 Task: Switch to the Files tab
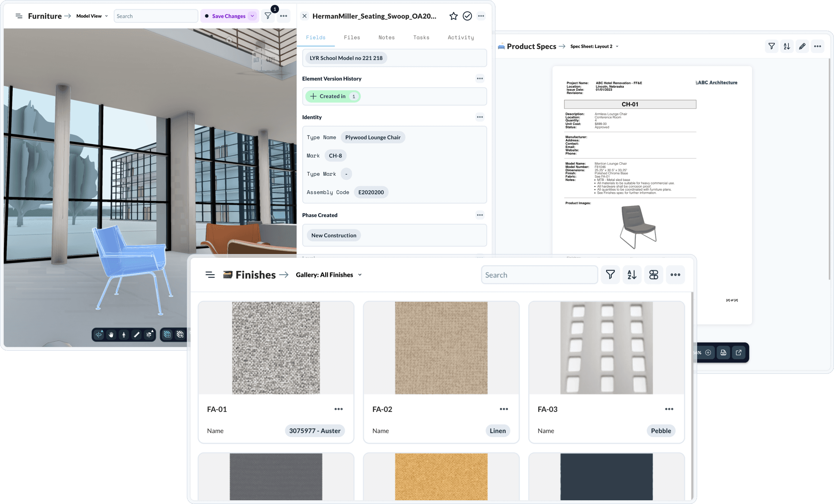tap(352, 37)
